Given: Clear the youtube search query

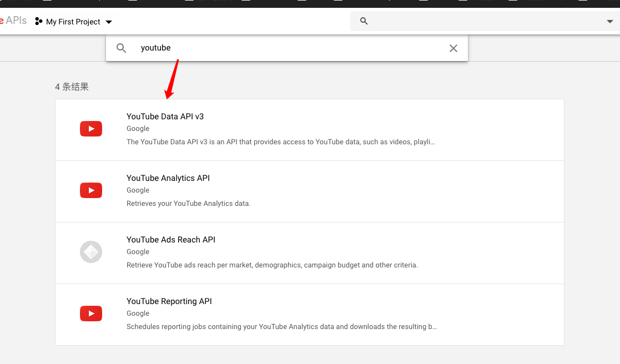Looking at the screenshot, I should [x=453, y=48].
